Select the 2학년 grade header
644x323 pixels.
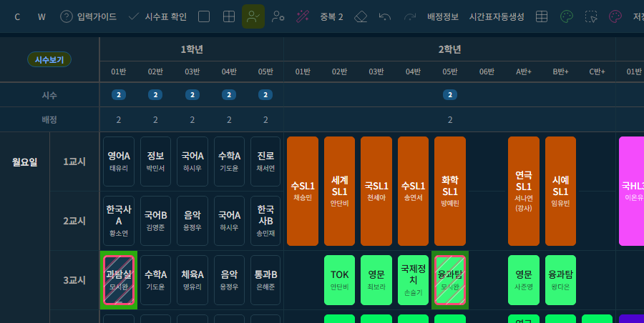tap(450, 49)
